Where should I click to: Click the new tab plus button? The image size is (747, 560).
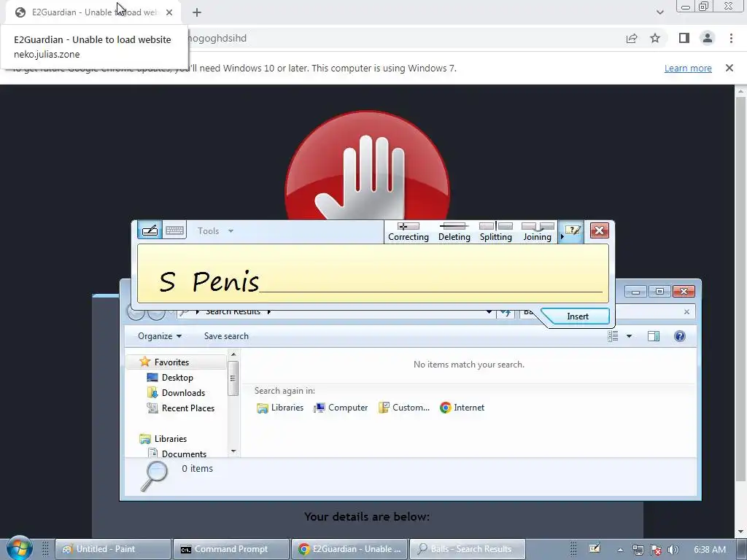click(x=197, y=12)
